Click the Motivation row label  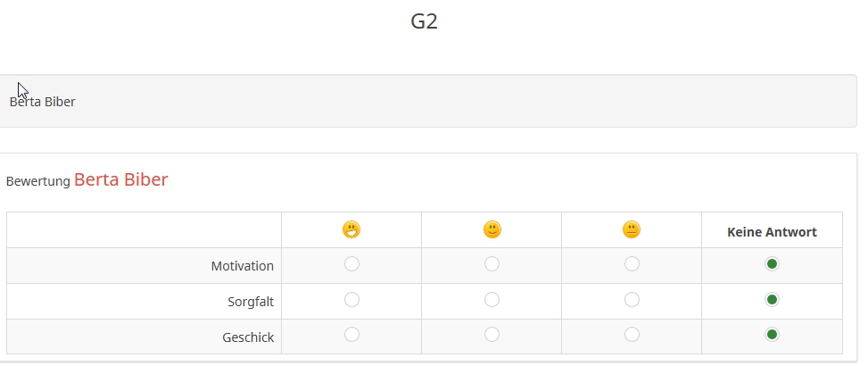pos(242,266)
